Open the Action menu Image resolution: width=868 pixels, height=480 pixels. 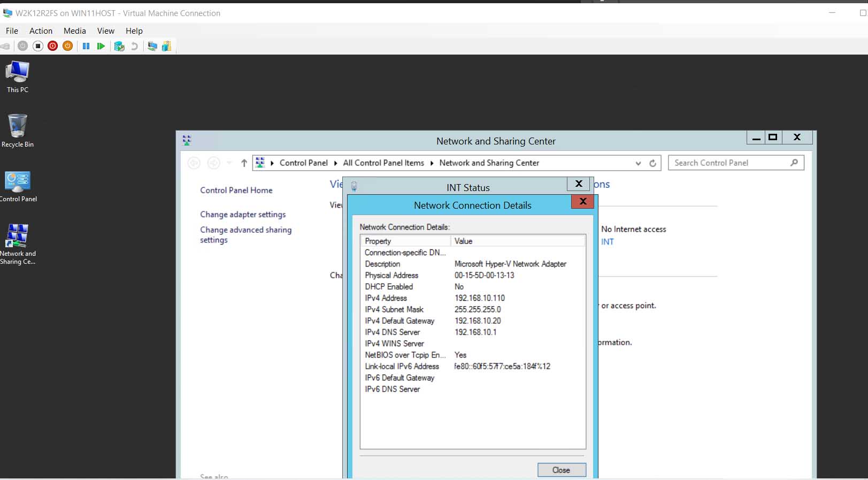41,31
